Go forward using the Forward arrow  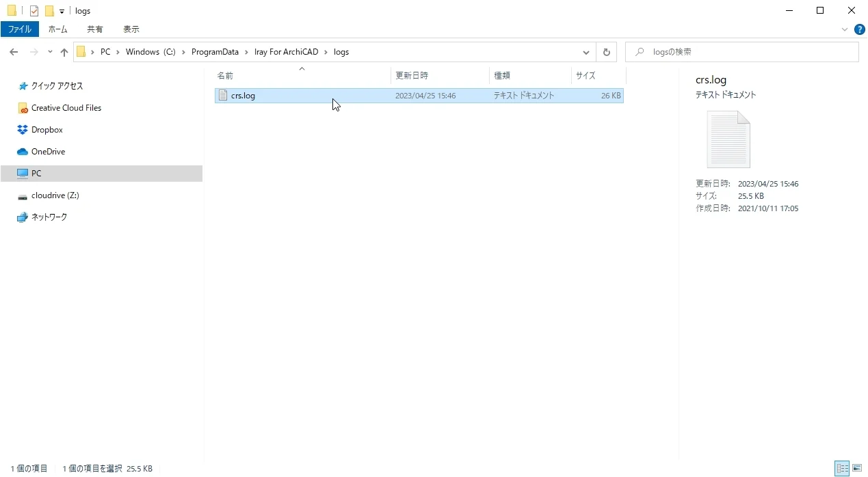[x=34, y=52]
